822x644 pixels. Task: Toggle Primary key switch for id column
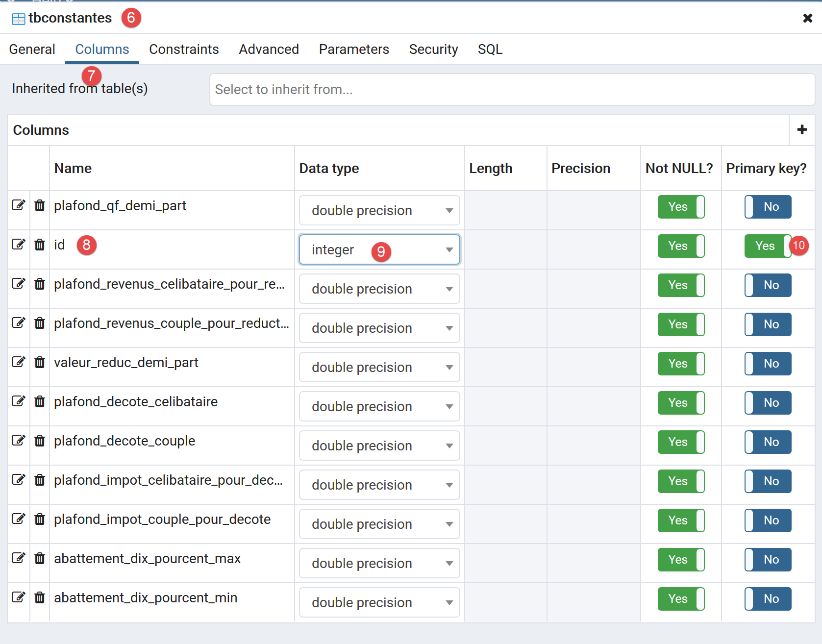767,246
